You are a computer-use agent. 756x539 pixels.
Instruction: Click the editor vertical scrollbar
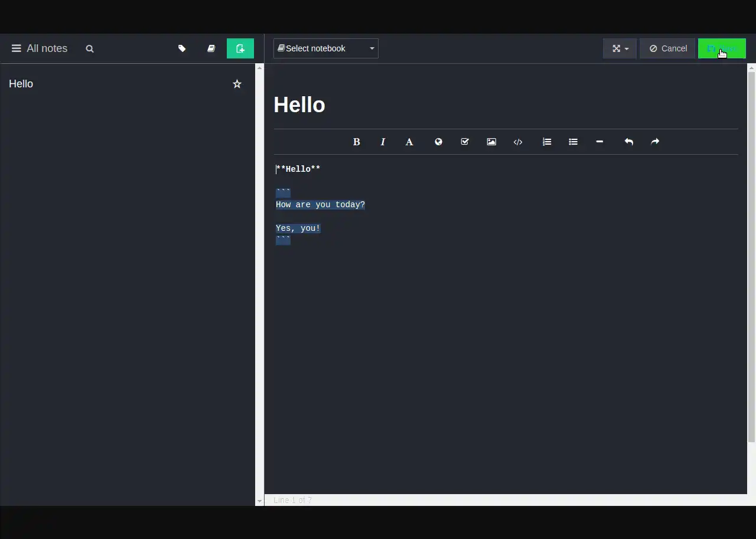(751, 257)
